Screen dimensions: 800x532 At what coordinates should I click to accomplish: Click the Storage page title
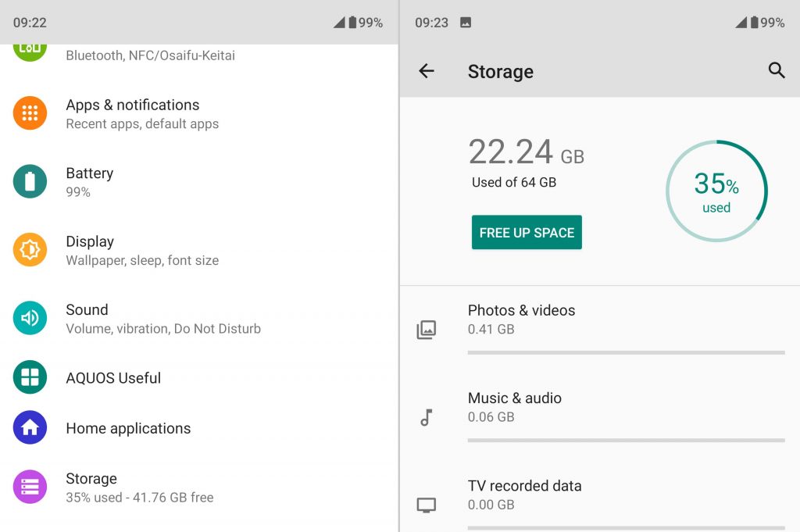(x=501, y=71)
